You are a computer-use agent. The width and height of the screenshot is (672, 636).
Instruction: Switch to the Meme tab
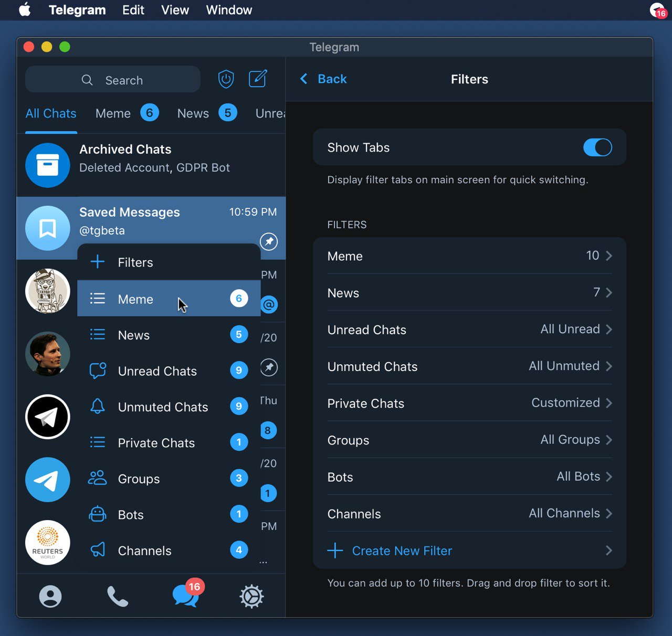pyautogui.click(x=127, y=113)
